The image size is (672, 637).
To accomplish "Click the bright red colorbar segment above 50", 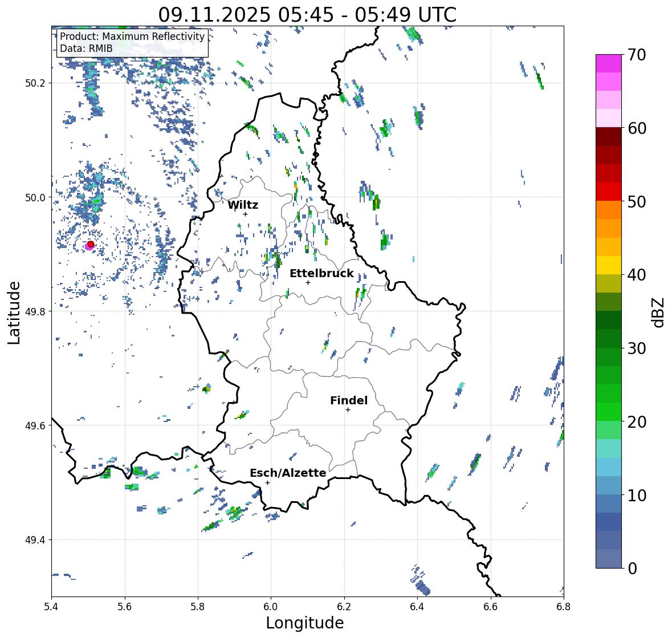I will pos(609,192).
